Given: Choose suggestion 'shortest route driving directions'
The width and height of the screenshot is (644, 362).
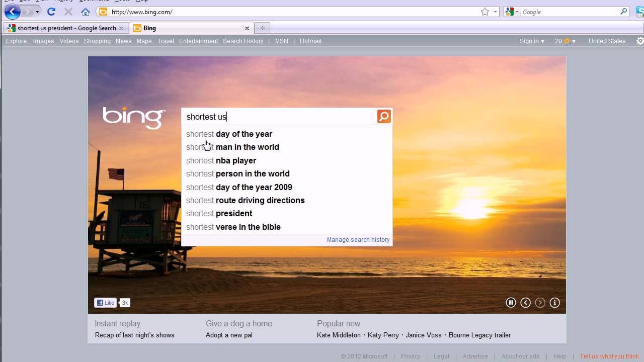Looking at the screenshot, I should pos(287,200).
